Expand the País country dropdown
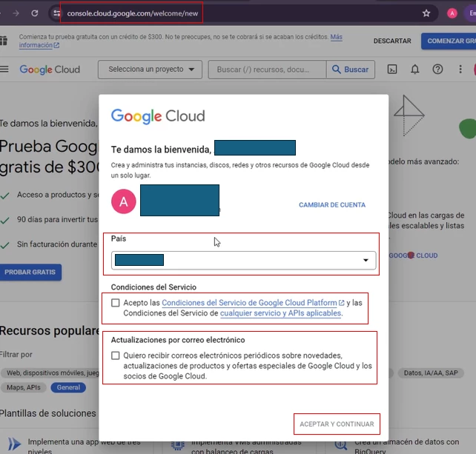The image size is (476, 454). 243,260
